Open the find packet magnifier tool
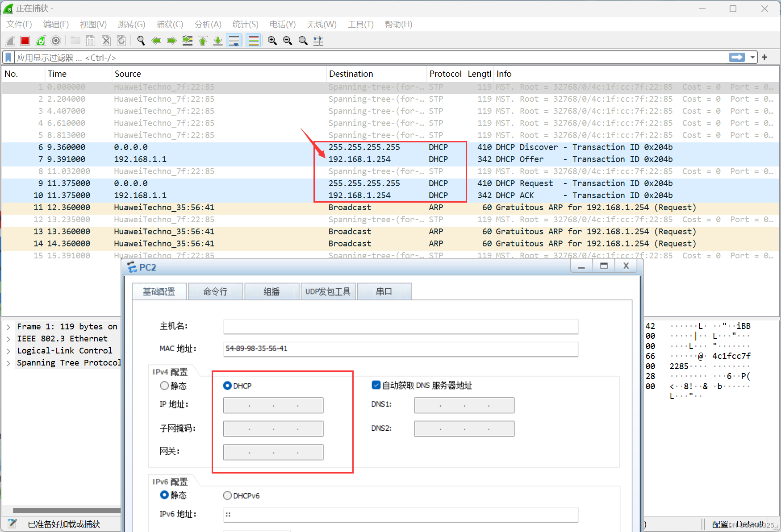The image size is (781, 532). (x=141, y=41)
